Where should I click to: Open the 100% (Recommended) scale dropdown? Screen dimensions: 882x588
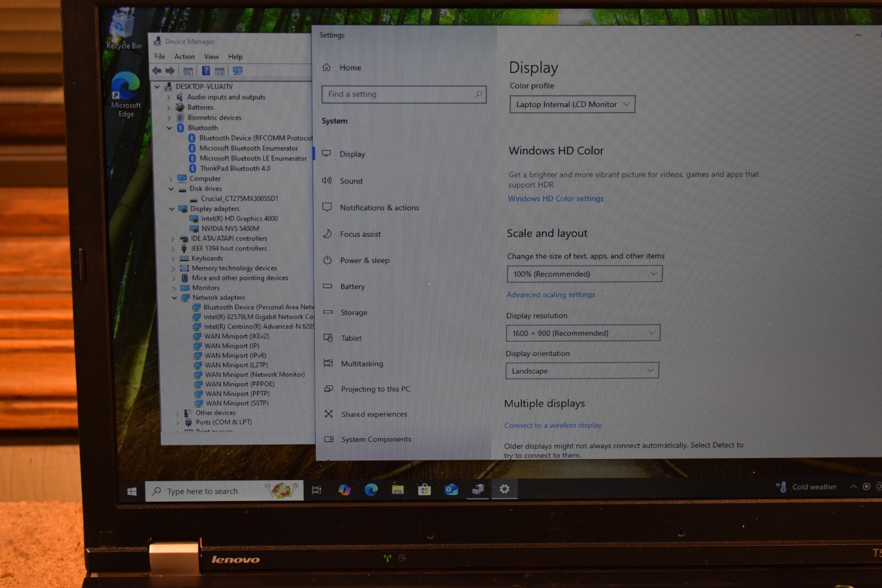click(x=584, y=274)
